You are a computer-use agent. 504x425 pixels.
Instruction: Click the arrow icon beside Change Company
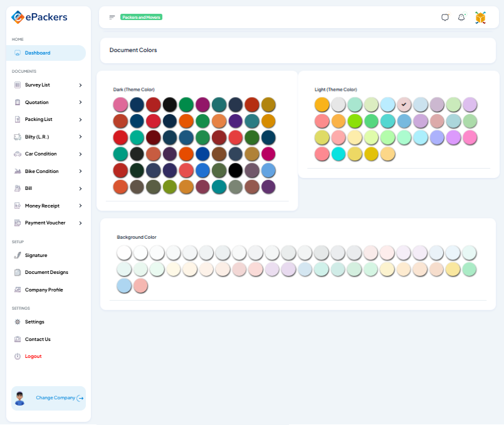[80, 398]
